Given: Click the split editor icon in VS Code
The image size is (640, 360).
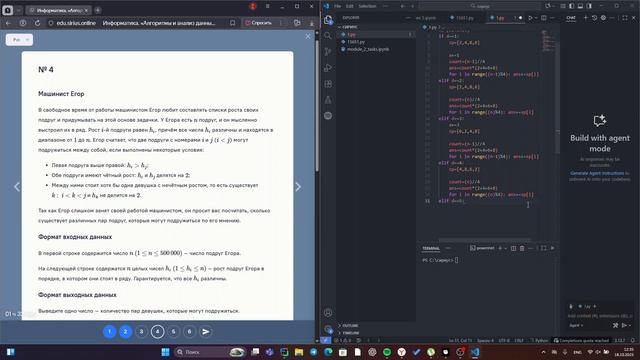Looking at the screenshot, I should [x=544, y=18].
